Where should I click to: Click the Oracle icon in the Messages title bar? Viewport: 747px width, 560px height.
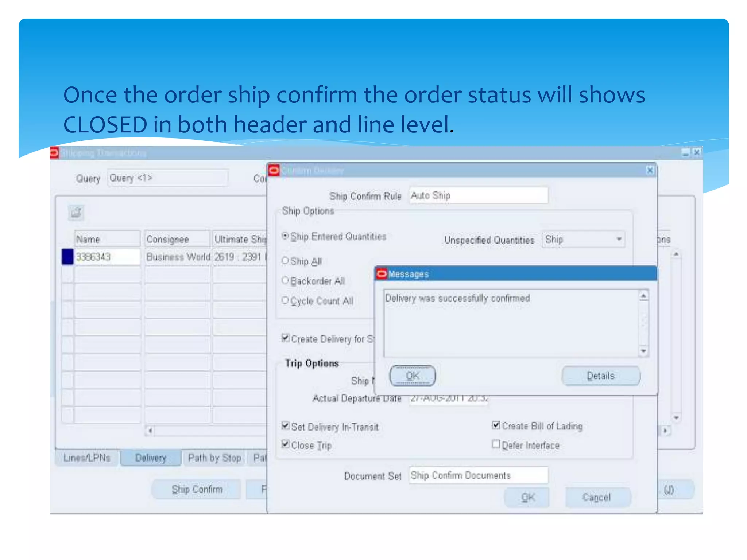(382, 274)
